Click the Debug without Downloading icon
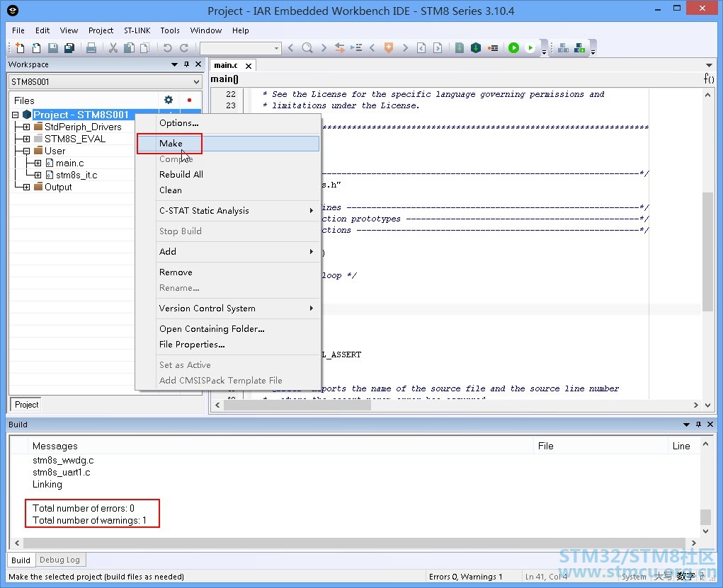The width and height of the screenshot is (723, 588). [x=530, y=48]
